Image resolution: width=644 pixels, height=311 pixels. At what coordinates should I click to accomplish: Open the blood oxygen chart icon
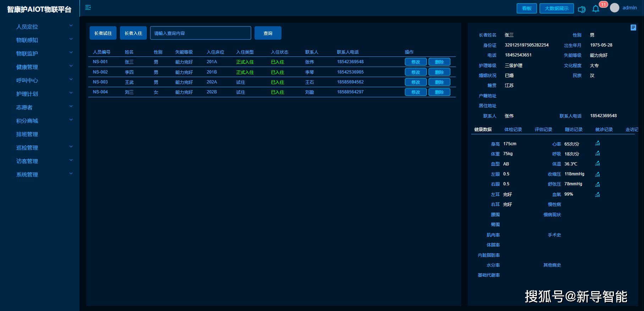pos(598,195)
